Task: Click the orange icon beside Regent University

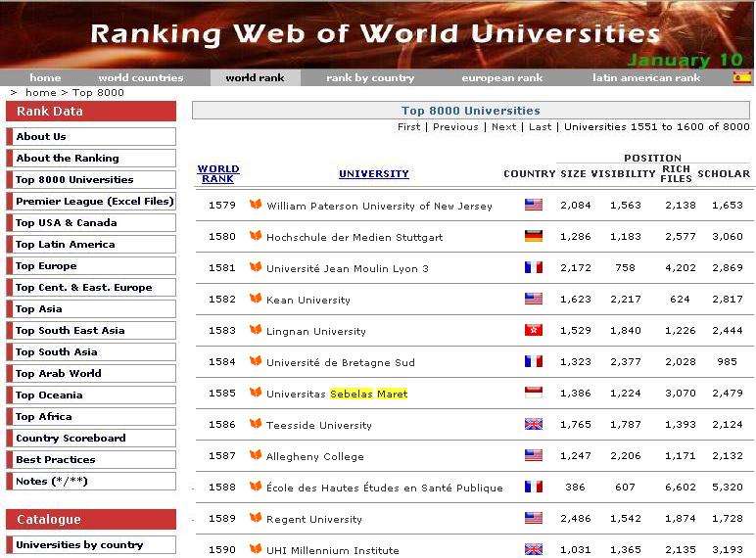Action: point(256,518)
